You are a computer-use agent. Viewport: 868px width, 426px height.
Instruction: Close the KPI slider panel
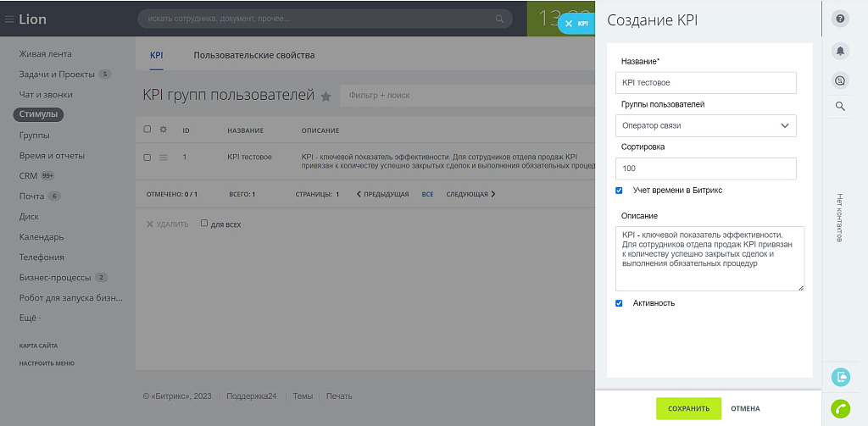point(569,25)
